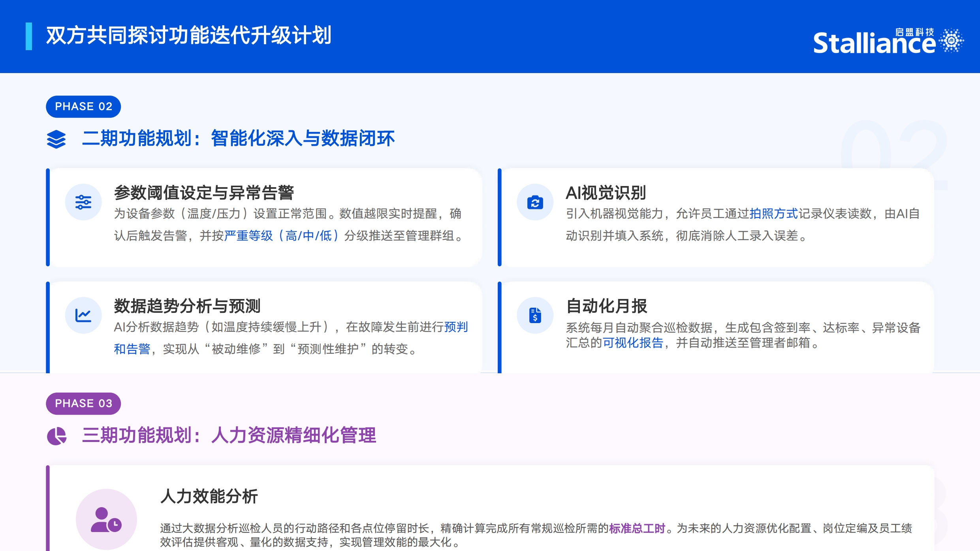Click the PHASE 03 purple badge
Image resolution: width=980 pixels, height=551 pixels.
click(x=83, y=403)
